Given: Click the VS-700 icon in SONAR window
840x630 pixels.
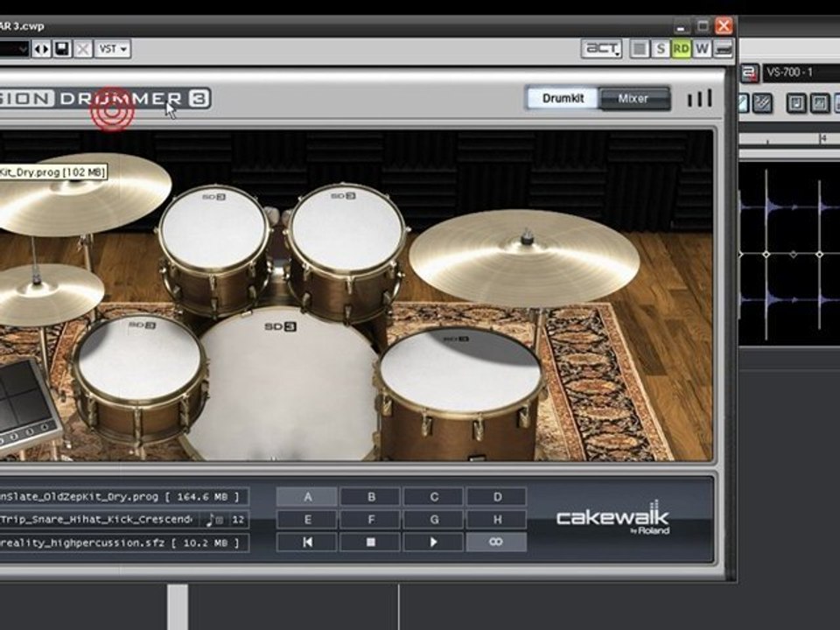Looking at the screenshot, I should point(750,73).
